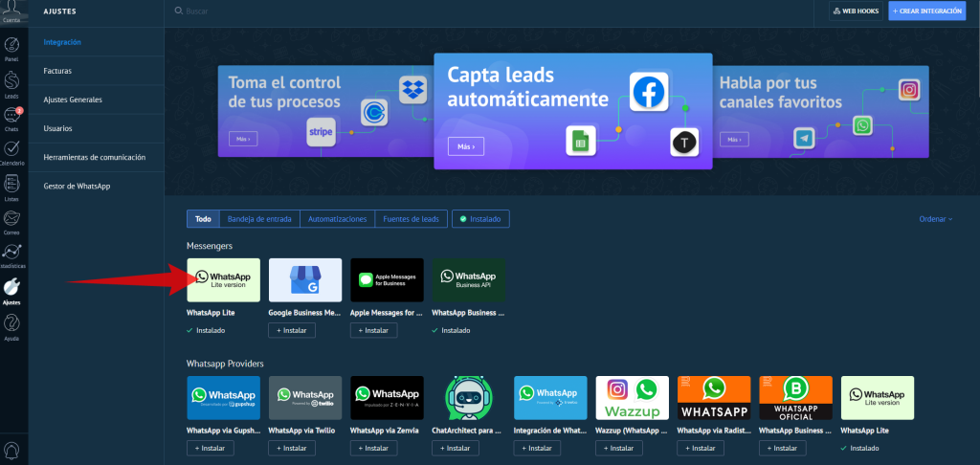
Task: Open the Calendario sidebar icon
Action: (11, 151)
